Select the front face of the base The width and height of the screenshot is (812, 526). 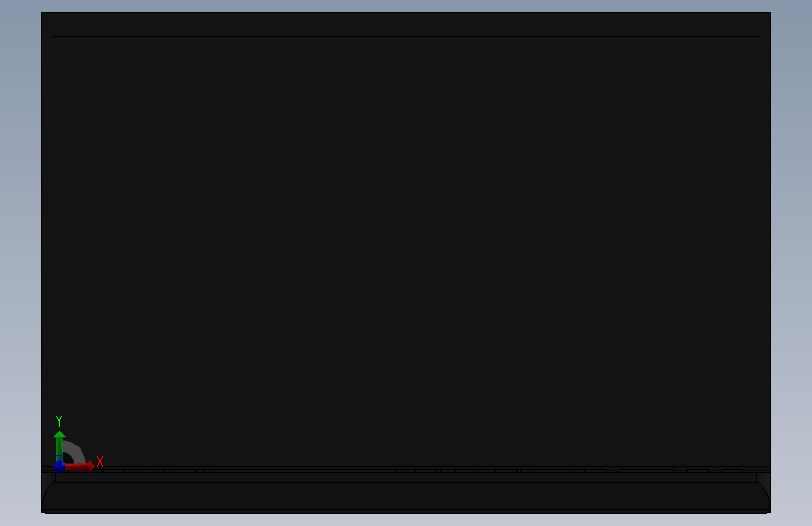pos(406,496)
